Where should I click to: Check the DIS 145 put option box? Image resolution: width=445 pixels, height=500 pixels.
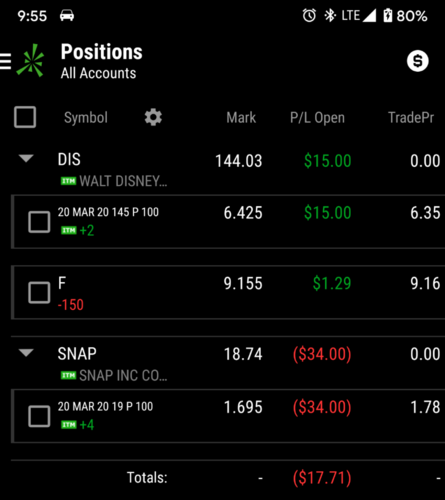39,222
